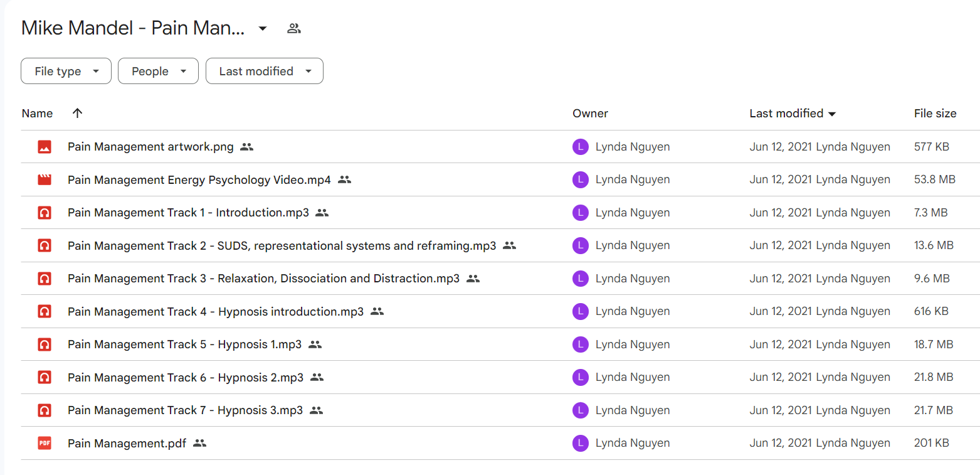Click 18.7 MB file size value
This screenshot has height=475, width=980.
point(934,344)
